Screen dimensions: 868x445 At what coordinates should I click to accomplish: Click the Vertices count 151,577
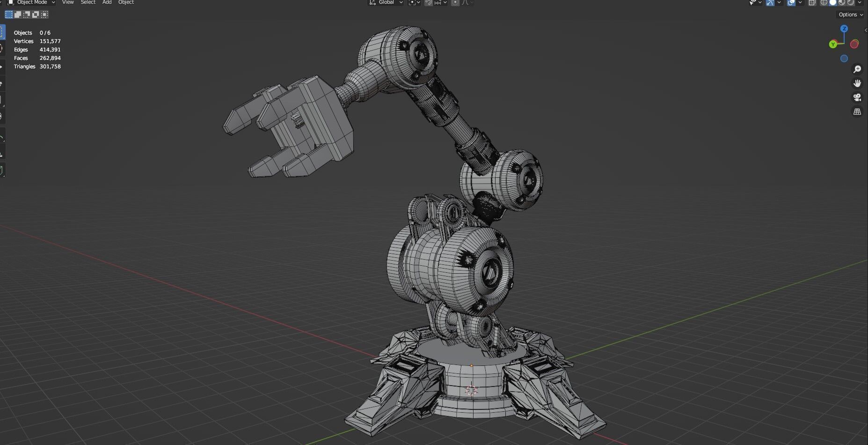click(x=50, y=41)
